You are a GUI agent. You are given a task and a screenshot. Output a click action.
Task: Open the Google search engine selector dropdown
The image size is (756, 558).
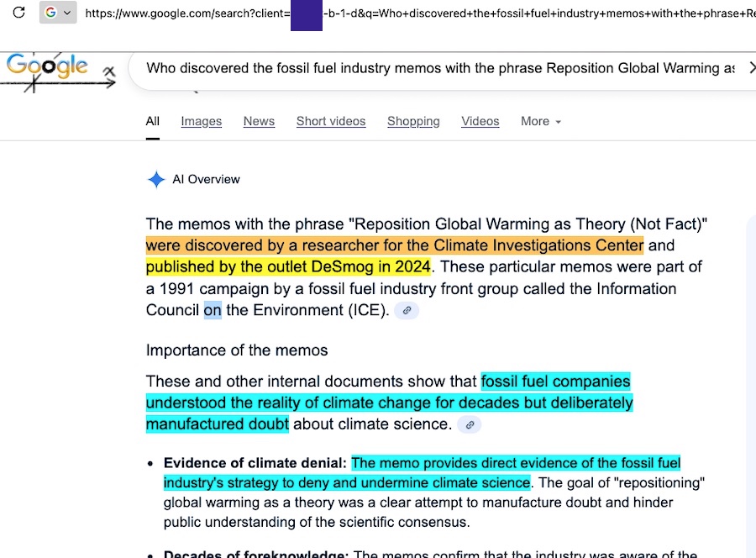(x=58, y=13)
